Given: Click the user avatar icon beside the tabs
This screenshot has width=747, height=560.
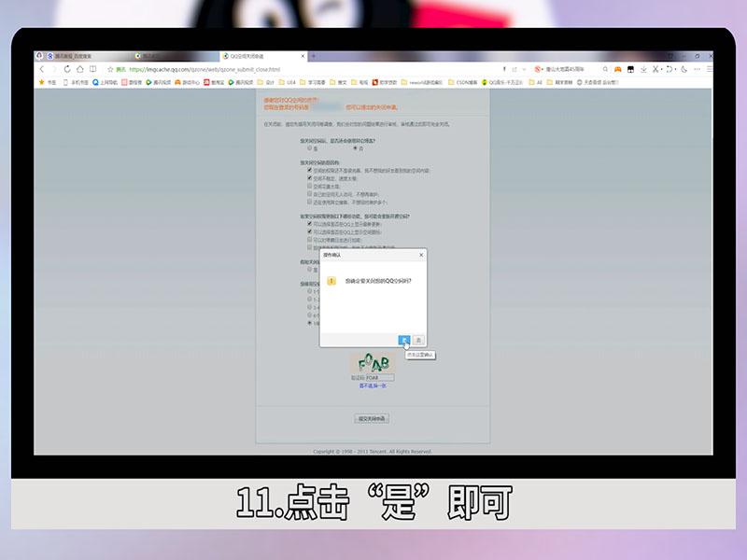Looking at the screenshot, I should pyautogui.click(x=39, y=56).
